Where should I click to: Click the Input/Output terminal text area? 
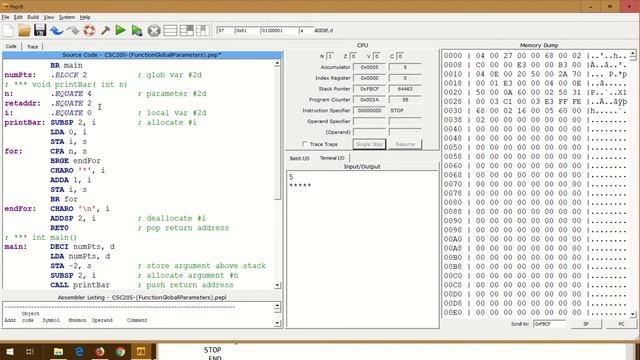(362, 249)
